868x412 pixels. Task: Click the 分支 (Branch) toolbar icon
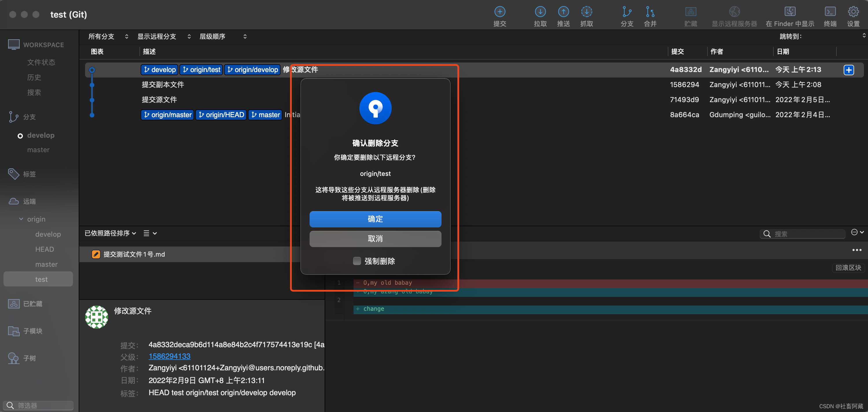coord(627,12)
